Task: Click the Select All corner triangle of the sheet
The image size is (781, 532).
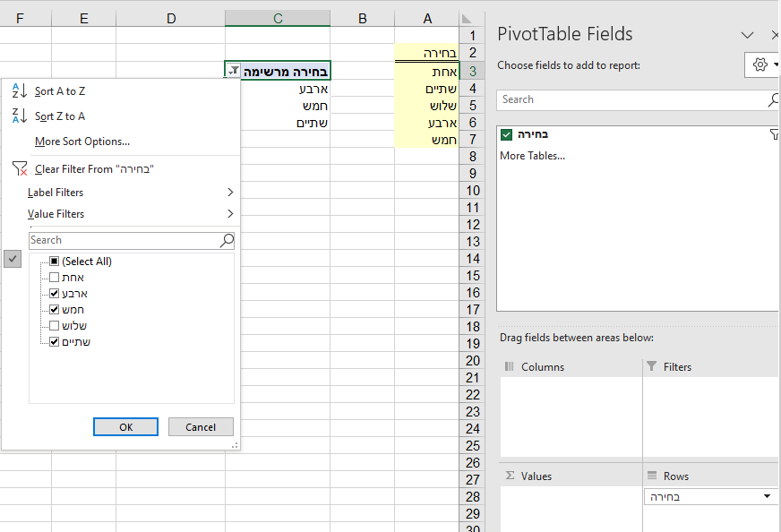Action: 468,19
